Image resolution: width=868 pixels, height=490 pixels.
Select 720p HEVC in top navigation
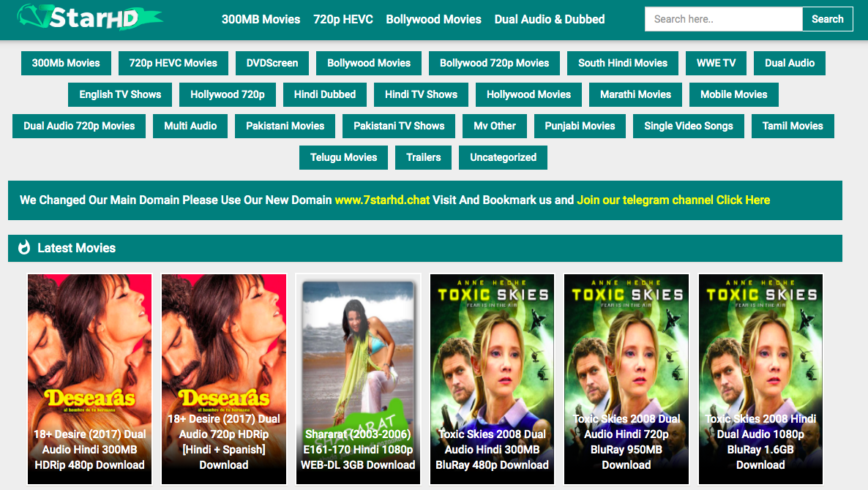click(343, 19)
